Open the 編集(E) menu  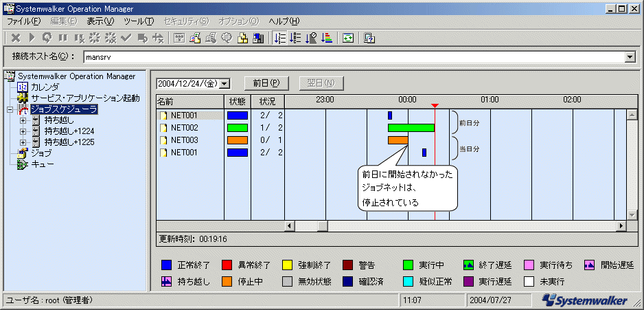pos(63,21)
